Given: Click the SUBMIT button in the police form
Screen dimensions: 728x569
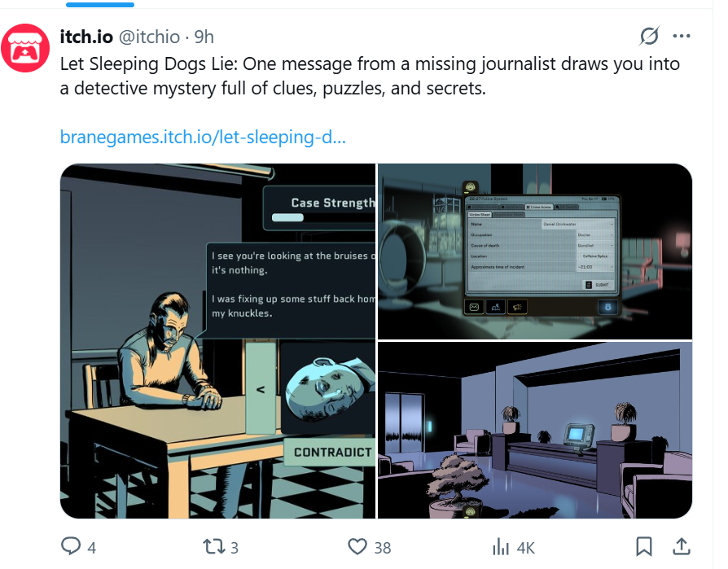Looking at the screenshot, I should tap(599, 285).
